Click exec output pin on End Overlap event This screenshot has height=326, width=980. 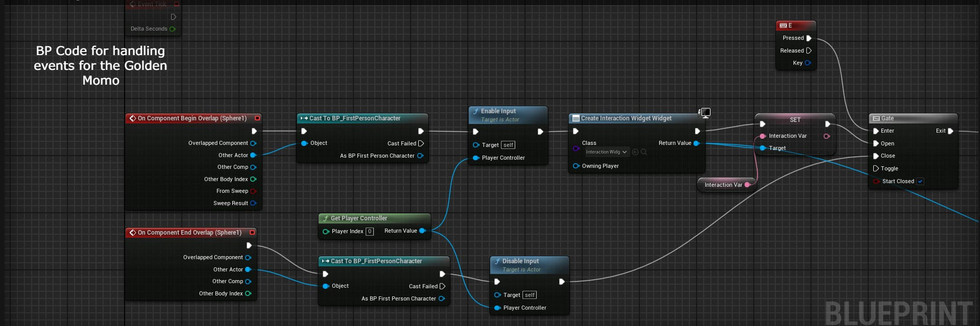tap(249, 245)
